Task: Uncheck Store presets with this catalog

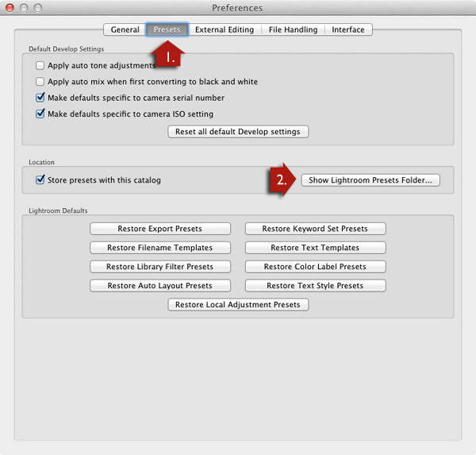Action: [x=40, y=179]
